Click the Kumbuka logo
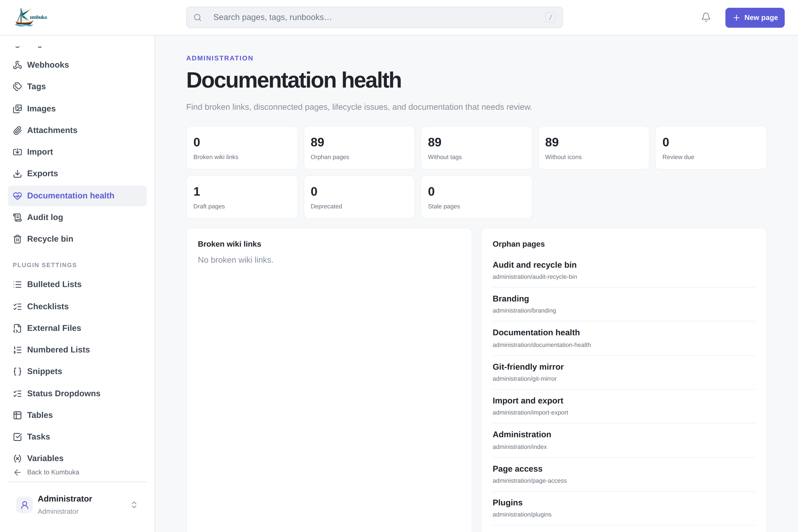 pyautogui.click(x=31, y=17)
